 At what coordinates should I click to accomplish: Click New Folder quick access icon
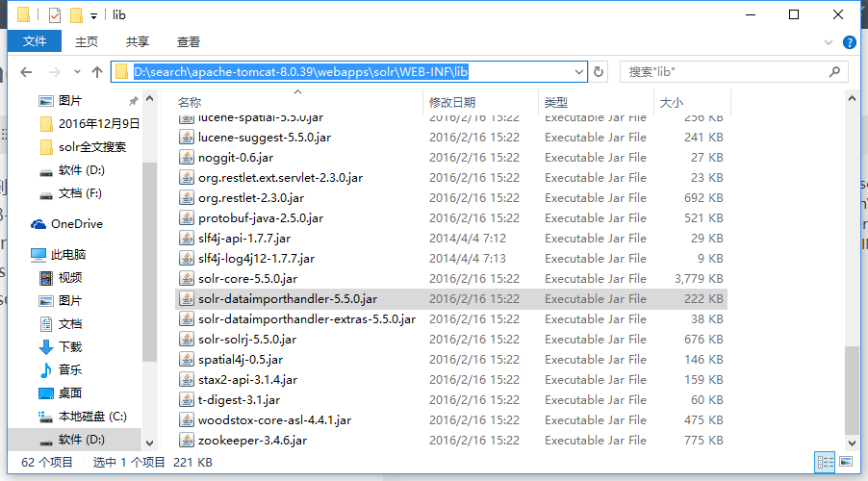click(76, 15)
